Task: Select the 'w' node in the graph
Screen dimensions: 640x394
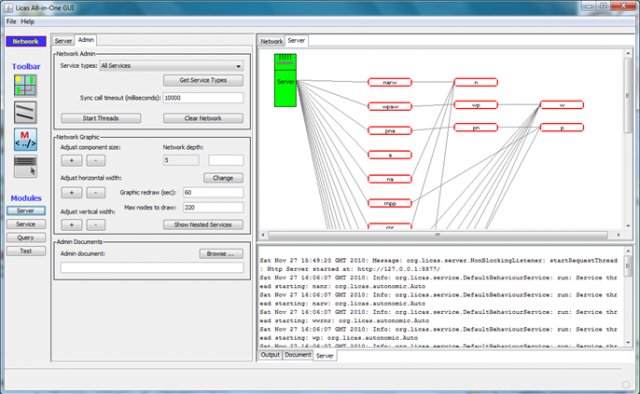Action: click(562, 105)
